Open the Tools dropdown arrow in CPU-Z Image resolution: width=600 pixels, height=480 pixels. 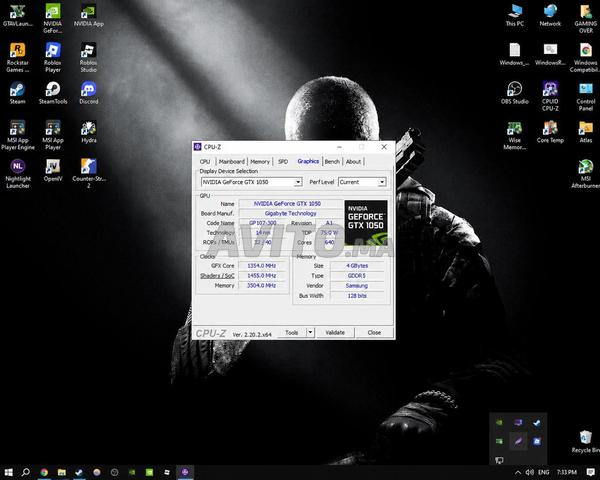point(310,333)
